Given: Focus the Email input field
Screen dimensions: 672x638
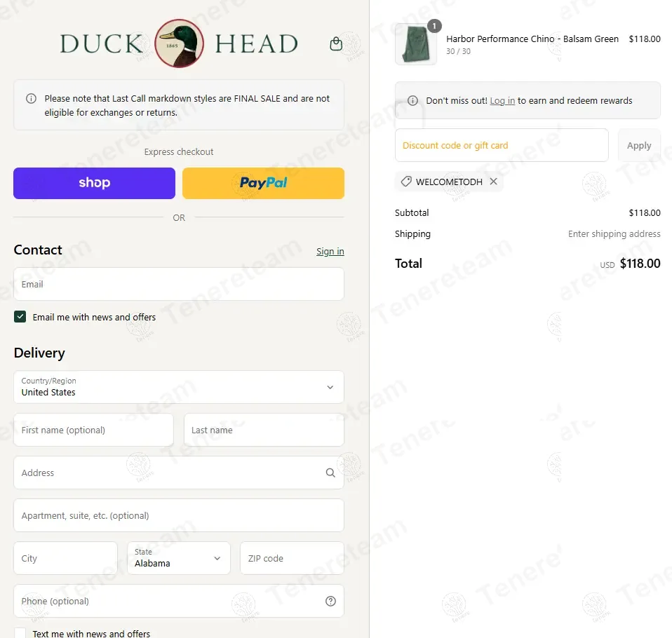Looking at the screenshot, I should [x=179, y=285].
